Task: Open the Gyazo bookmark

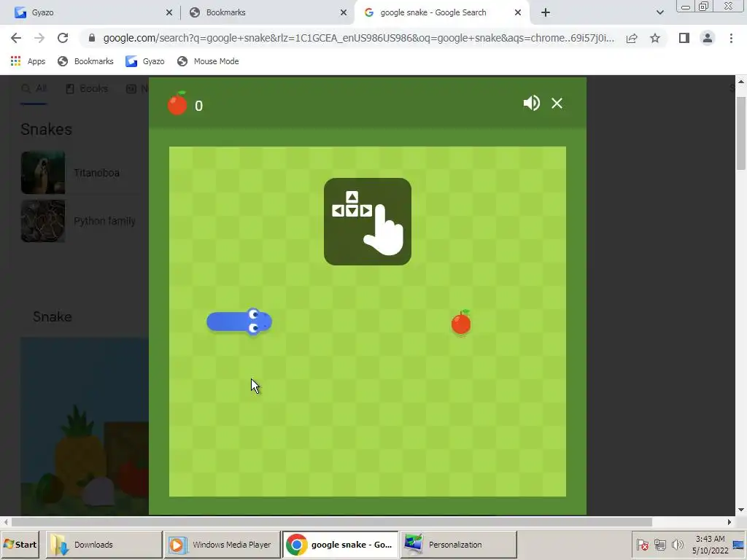Action: pyautogui.click(x=145, y=61)
